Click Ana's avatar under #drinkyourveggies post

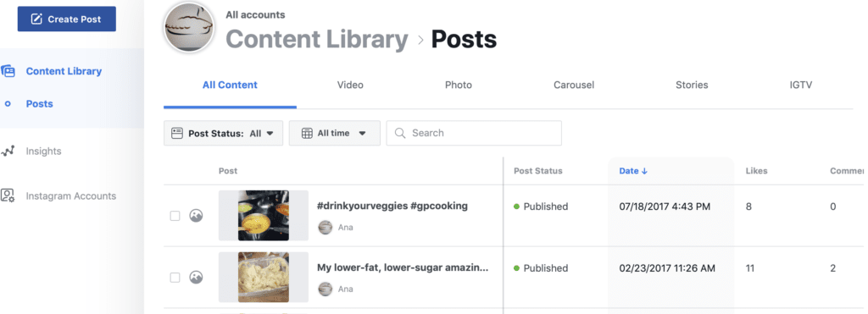point(325,227)
